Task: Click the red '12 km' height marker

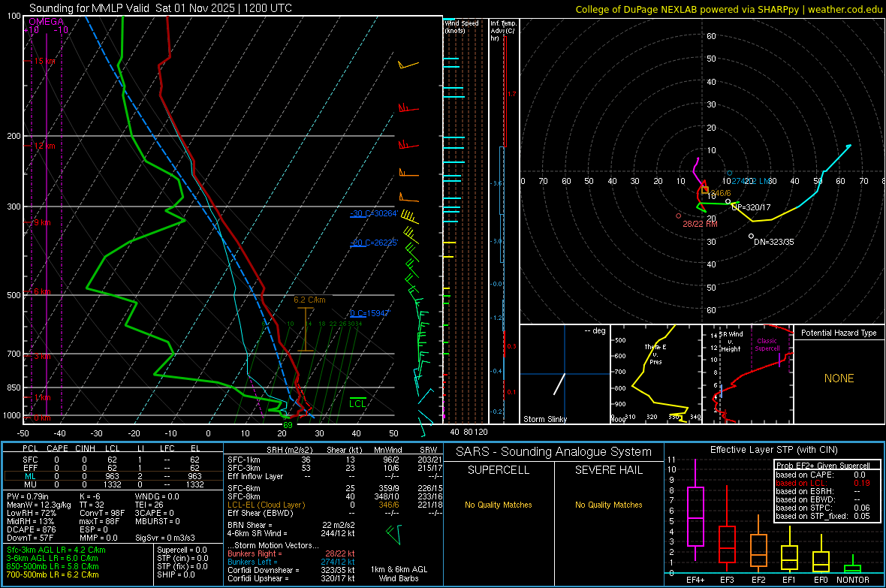Action: pyautogui.click(x=44, y=146)
